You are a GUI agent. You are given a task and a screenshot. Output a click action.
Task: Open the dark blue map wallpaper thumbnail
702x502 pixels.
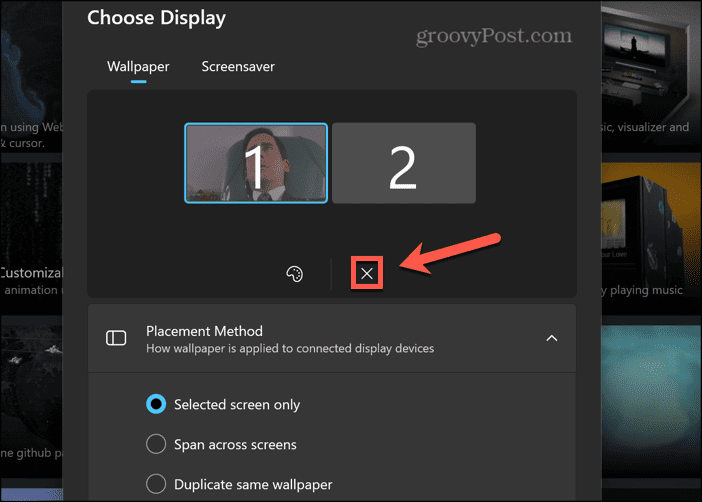tap(31, 75)
